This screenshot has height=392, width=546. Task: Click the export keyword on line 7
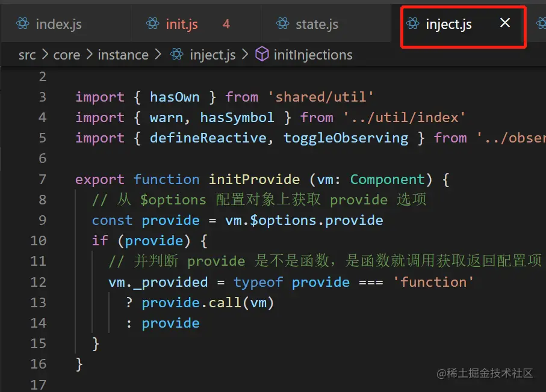100,180
